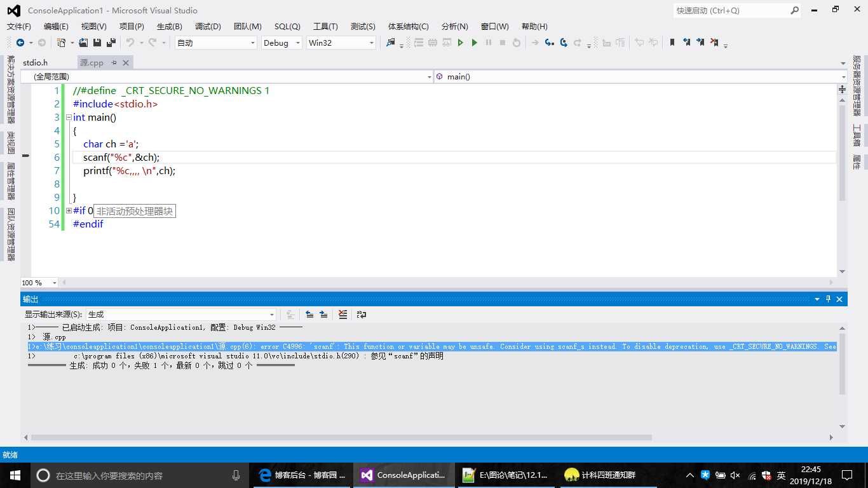Pin the 源.cpp tab
Image resolution: width=868 pixels, height=488 pixels.
(114, 62)
